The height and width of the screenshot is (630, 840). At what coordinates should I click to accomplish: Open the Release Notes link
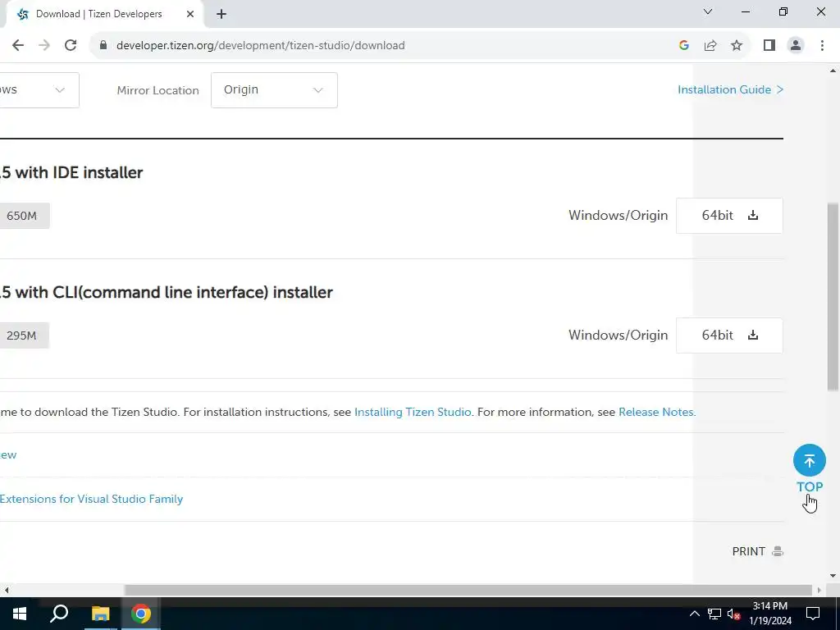(657, 412)
